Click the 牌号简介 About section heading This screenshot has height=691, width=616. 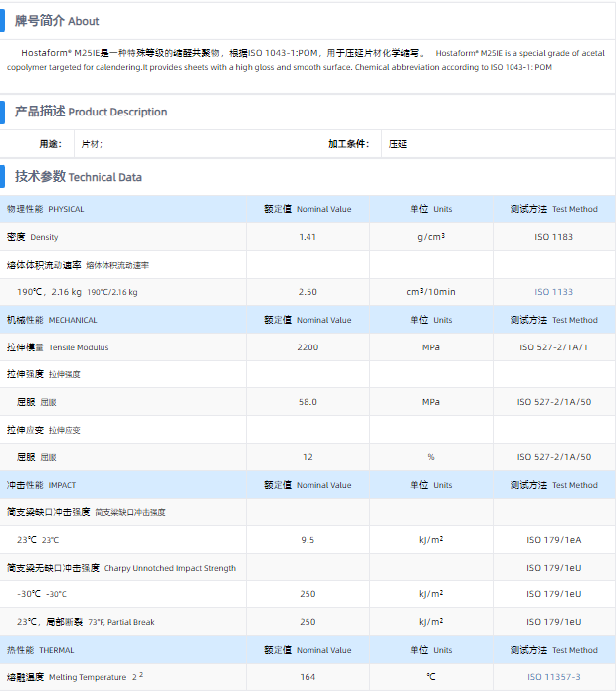point(57,21)
